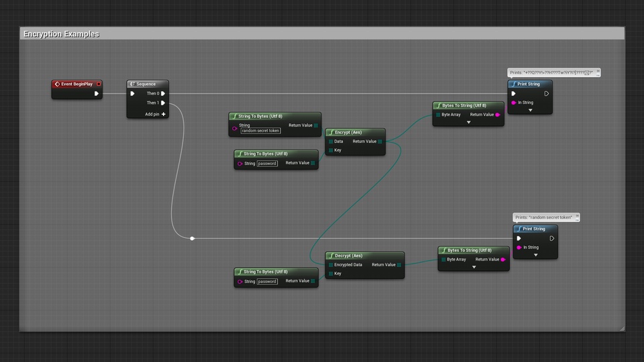This screenshot has width=644, height=362.
Task: Expand the lower Bytes To String node arrow
Action: (474, 267)
